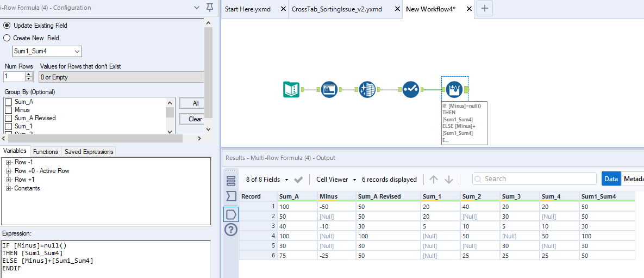Viewport: 644px width, 278px height.
Task: Check the Minus group by checkbox
Action: tap(8, 110)
